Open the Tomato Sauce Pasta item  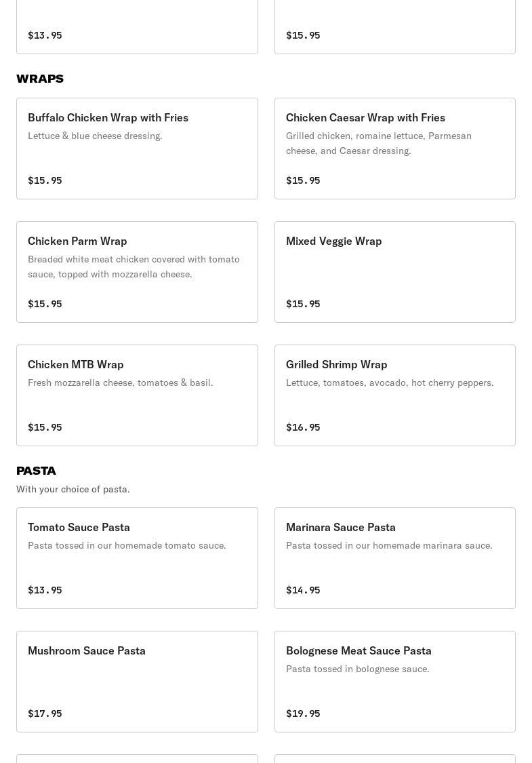79,528
